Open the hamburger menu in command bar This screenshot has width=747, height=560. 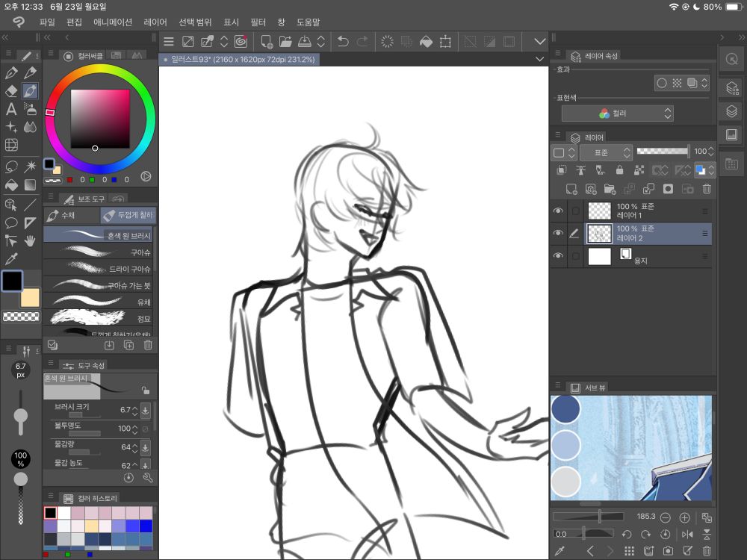pyautogui.click(x=169, y=41)
